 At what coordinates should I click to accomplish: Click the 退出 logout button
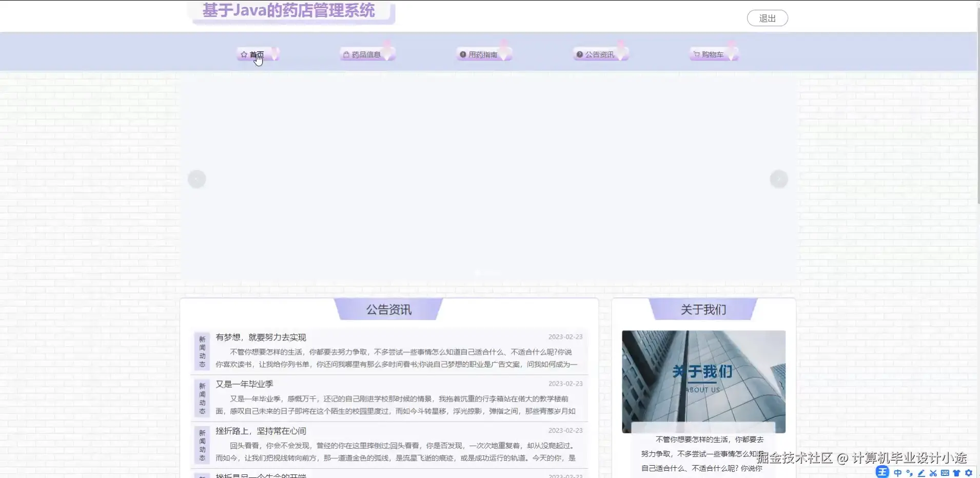point(767,18)
